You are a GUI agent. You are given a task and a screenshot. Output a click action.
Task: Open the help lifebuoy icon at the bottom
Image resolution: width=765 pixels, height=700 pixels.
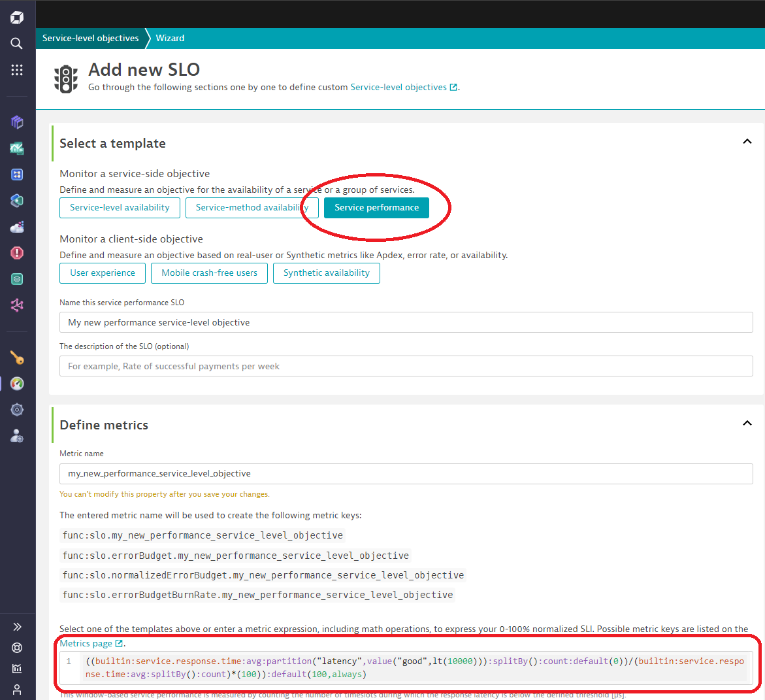16,647
